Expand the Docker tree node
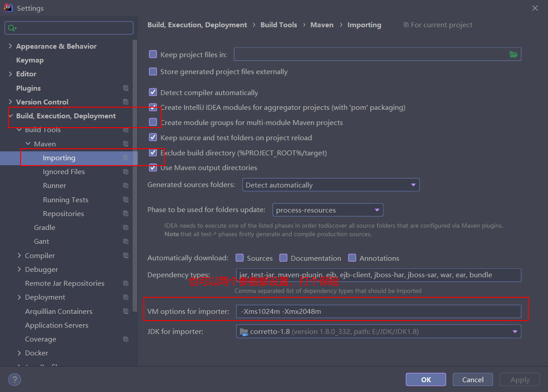This screenshot has width=548, height=392. [x=19, y=353]
